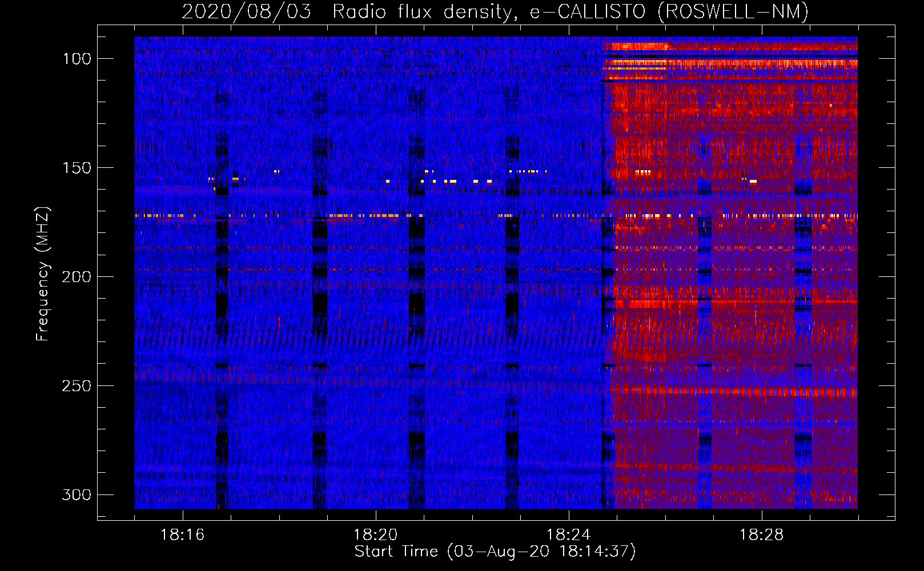Select the 200 frequency tick label

coord(77,277)
